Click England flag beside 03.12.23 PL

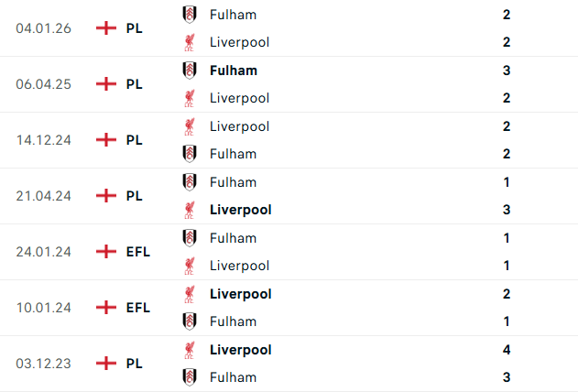click(x=106, y=364)
